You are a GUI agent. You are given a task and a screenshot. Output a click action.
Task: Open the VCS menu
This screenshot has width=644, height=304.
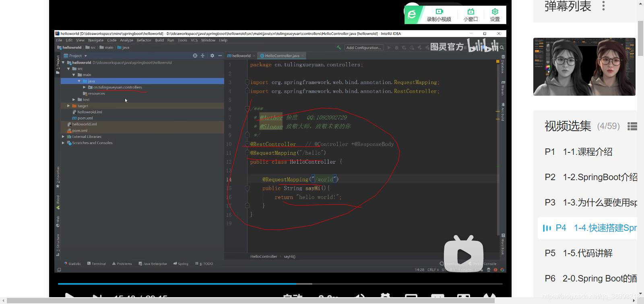coord(194,40)
